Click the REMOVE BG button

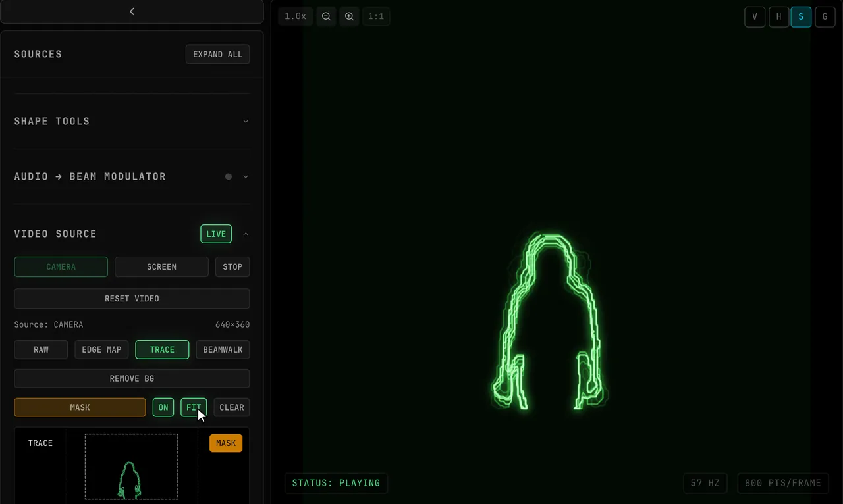coord(132,378)
